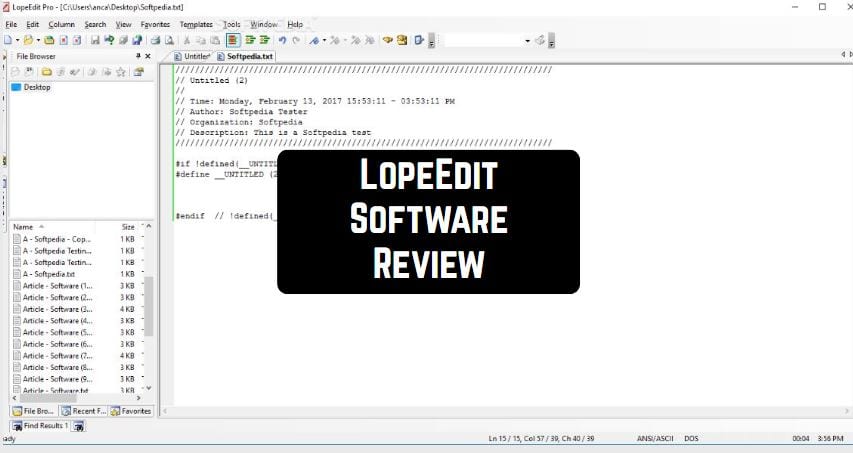
Task: Open the Help menu
Action: 295,24
